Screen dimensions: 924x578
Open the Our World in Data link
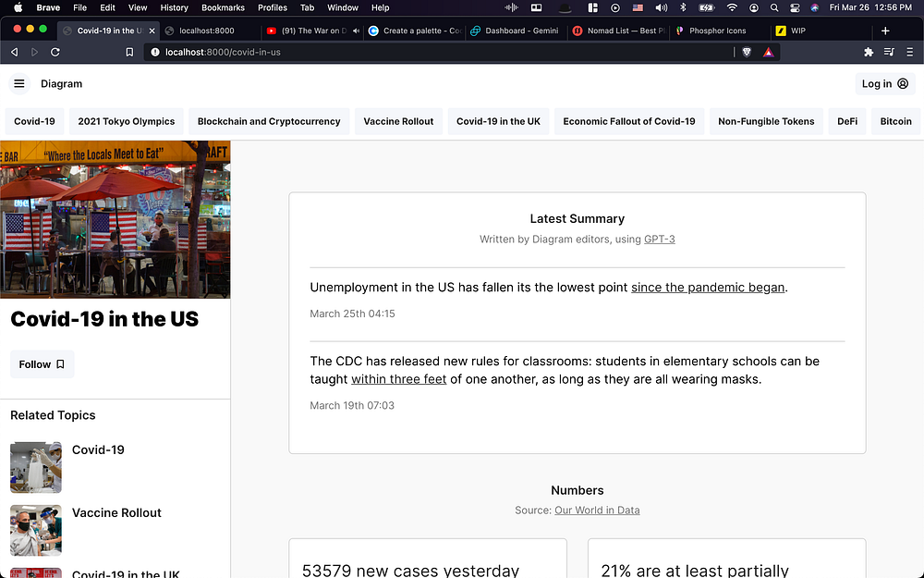click(597, 510)
